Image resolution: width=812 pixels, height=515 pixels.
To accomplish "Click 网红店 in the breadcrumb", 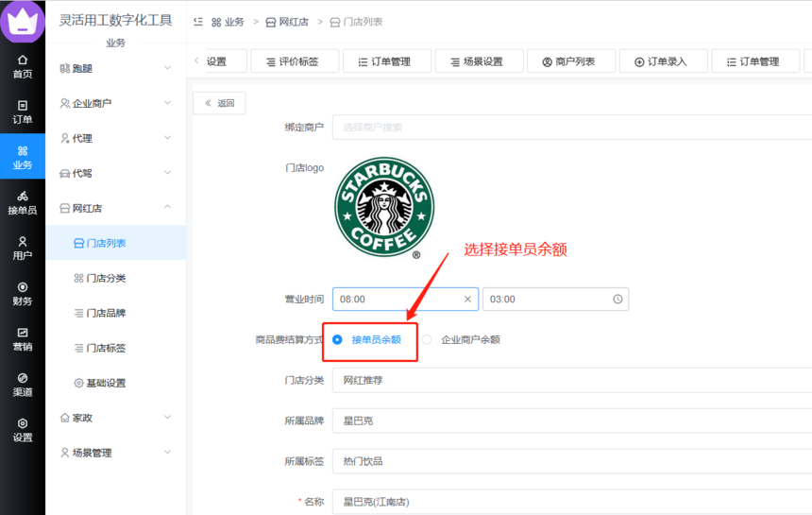I will coord(287,22).
